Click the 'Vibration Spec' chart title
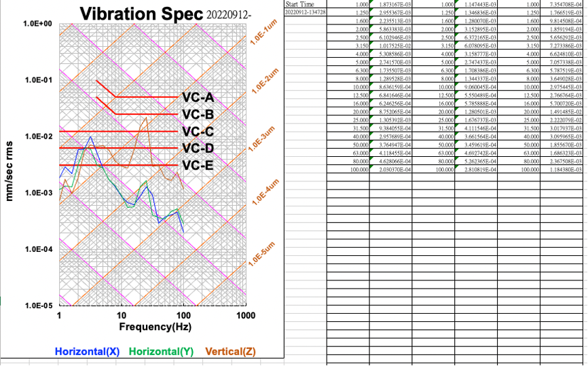The image size is (588, 366). [x=141, y=14]
